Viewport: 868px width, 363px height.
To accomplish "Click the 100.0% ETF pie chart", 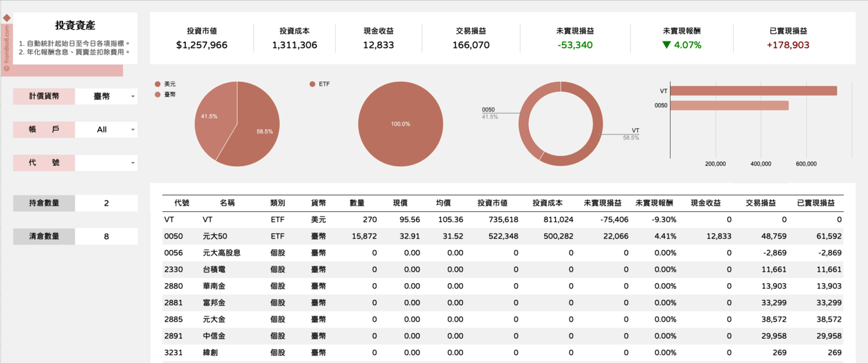I will click(400, 124).
